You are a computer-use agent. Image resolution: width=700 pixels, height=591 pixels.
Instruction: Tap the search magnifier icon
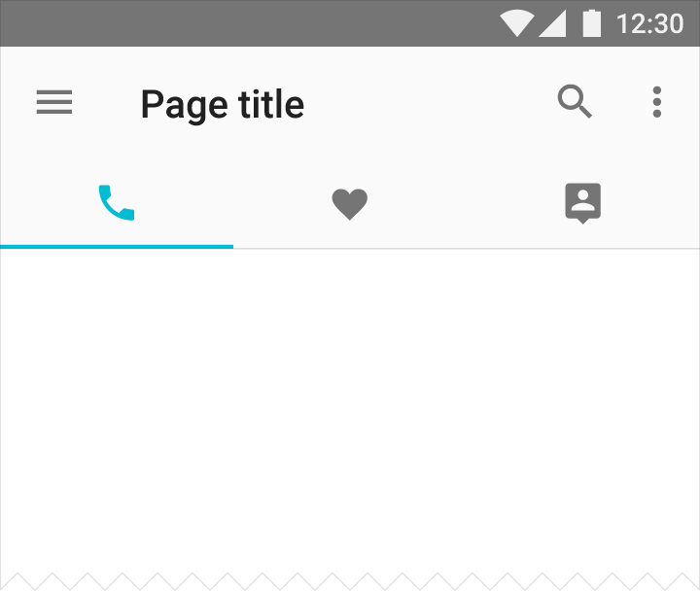click(x=575, y=101)
